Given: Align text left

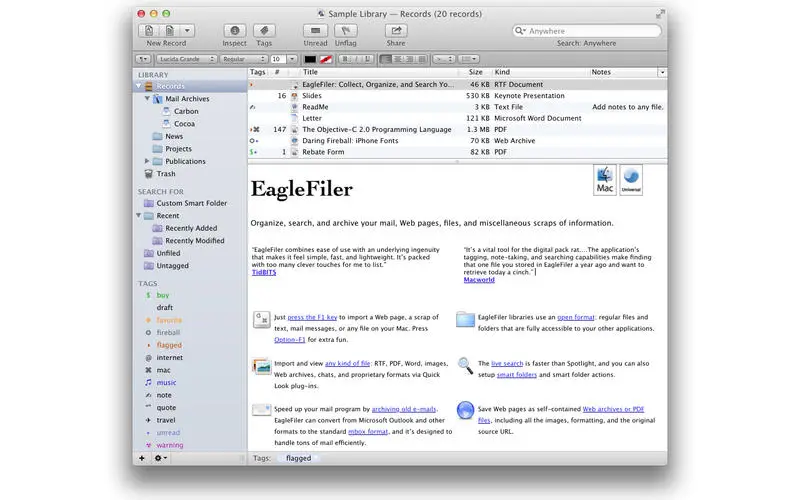Looking at the screenshot, I should click(x=386, y=59).
